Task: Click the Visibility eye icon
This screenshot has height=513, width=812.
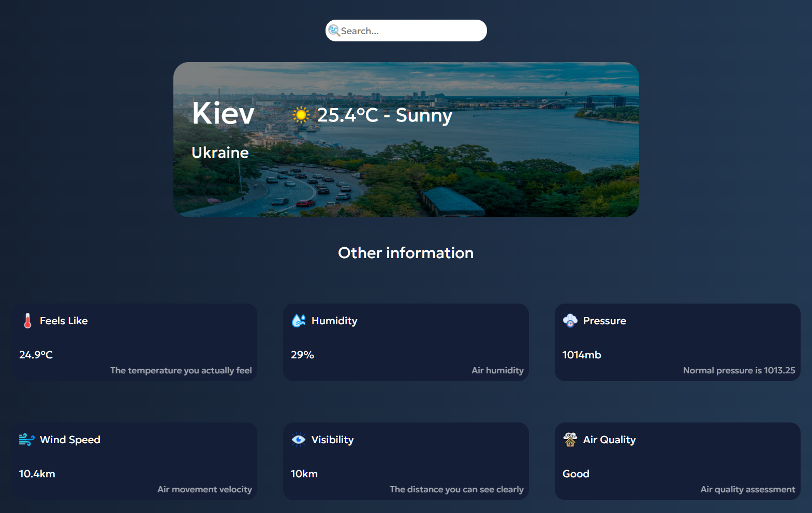Action: tap(299, 440)
